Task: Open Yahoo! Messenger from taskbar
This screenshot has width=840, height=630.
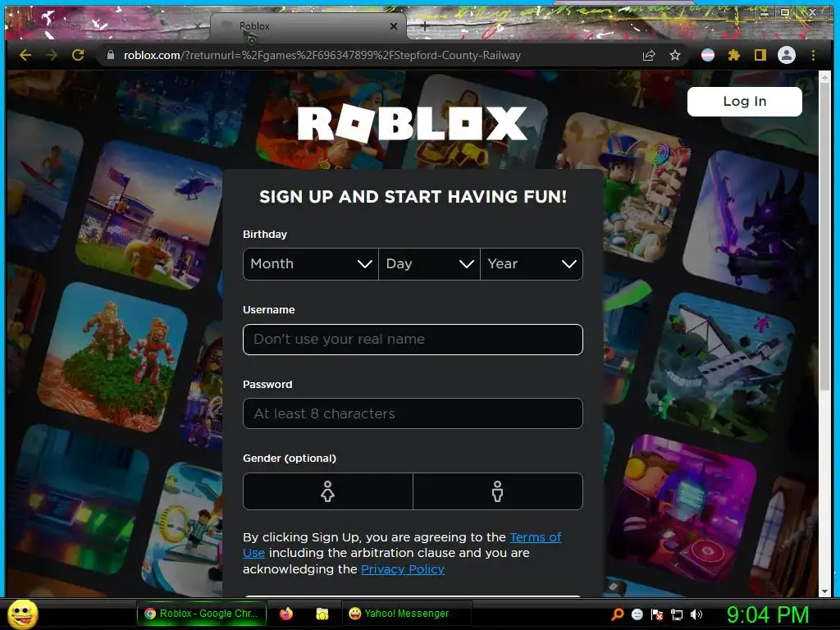Action: pyautogui.click(x=406, y=614)
